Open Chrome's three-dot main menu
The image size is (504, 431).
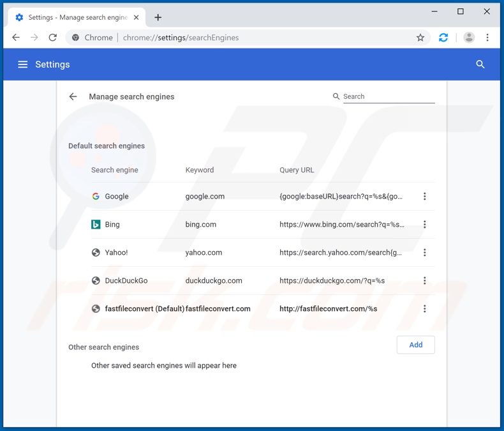(487, 38)
